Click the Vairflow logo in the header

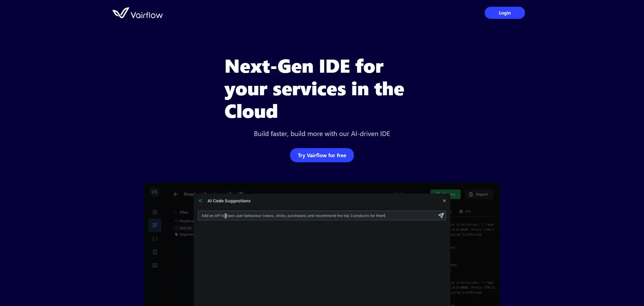pyautogui.click(x=137, y=13)
